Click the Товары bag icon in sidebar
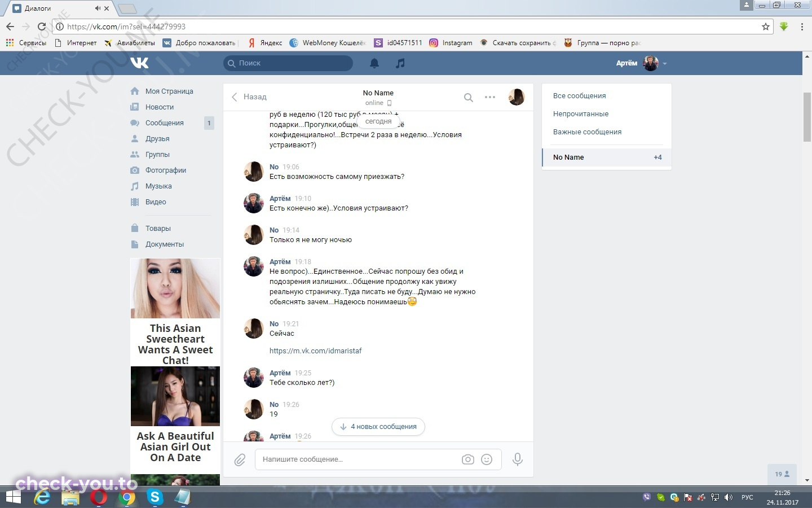 (x=135, y=228)
